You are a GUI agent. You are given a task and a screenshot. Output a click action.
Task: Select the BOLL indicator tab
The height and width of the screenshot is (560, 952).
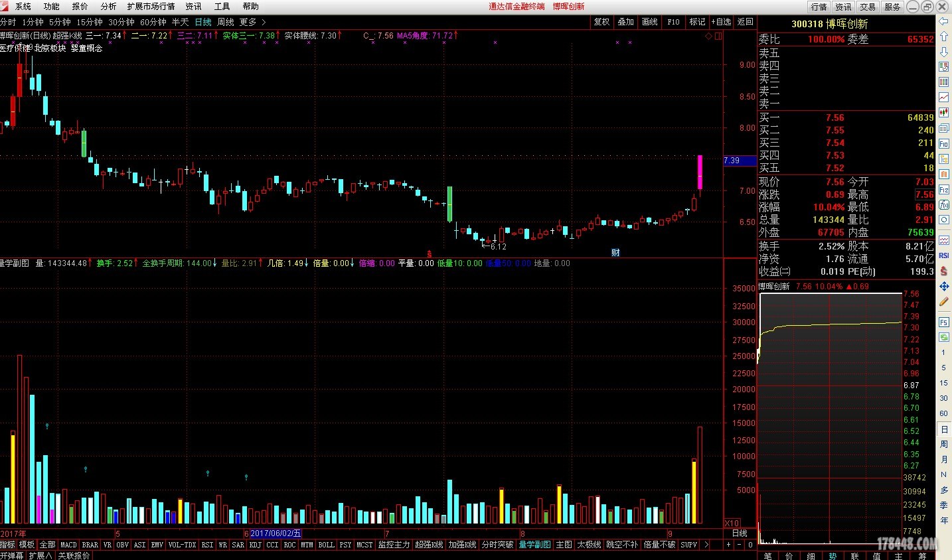pyautogui.click(x=326, y=545)
